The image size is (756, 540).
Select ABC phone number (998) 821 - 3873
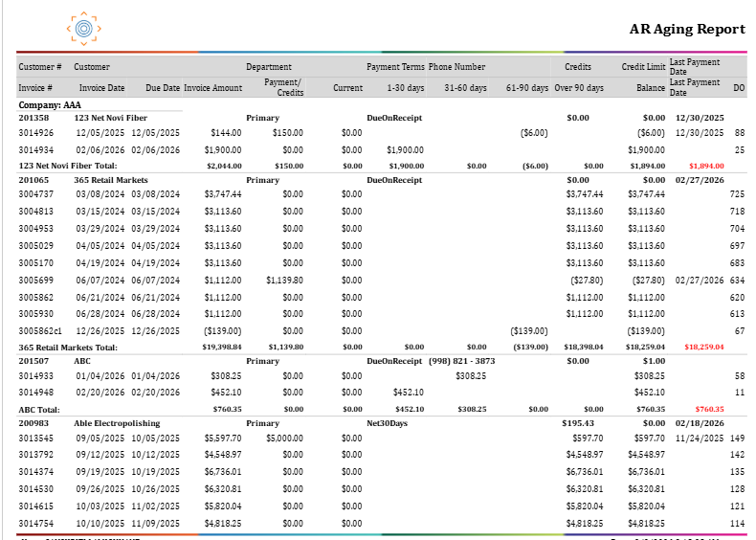pos(461,361)
